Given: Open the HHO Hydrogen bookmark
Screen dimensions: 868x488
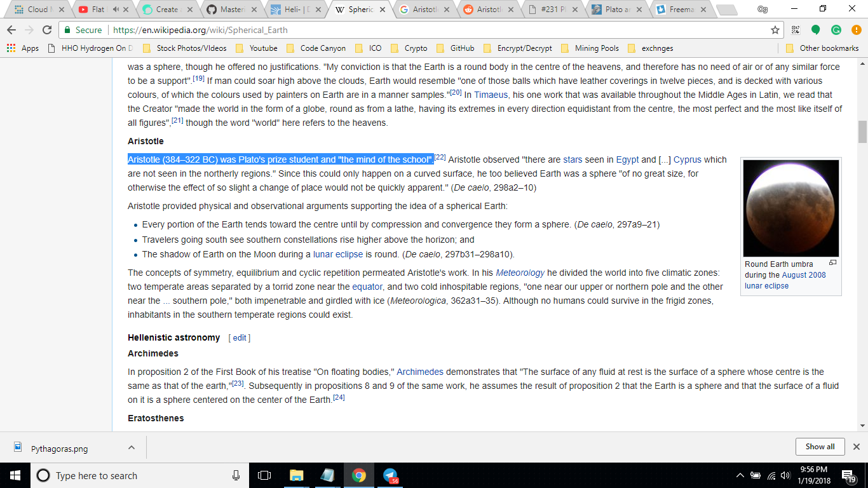Looking at the screenshot, I should coord(91,48).
